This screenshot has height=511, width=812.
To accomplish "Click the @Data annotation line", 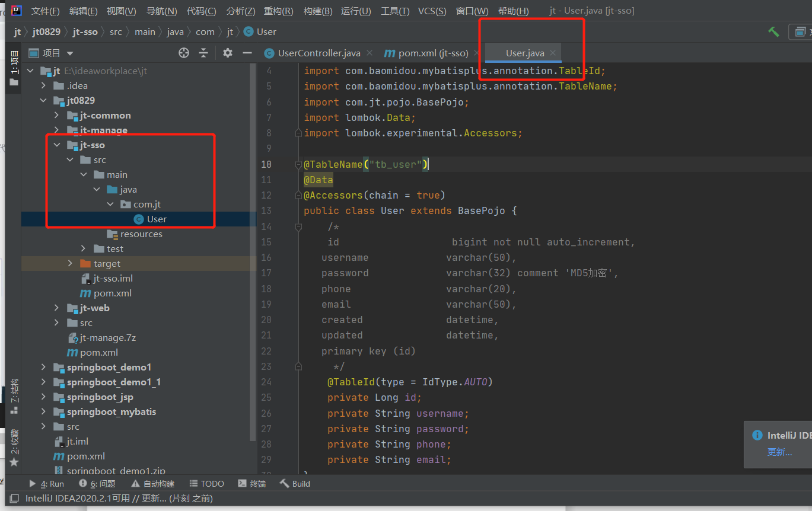I will point(318,180).
